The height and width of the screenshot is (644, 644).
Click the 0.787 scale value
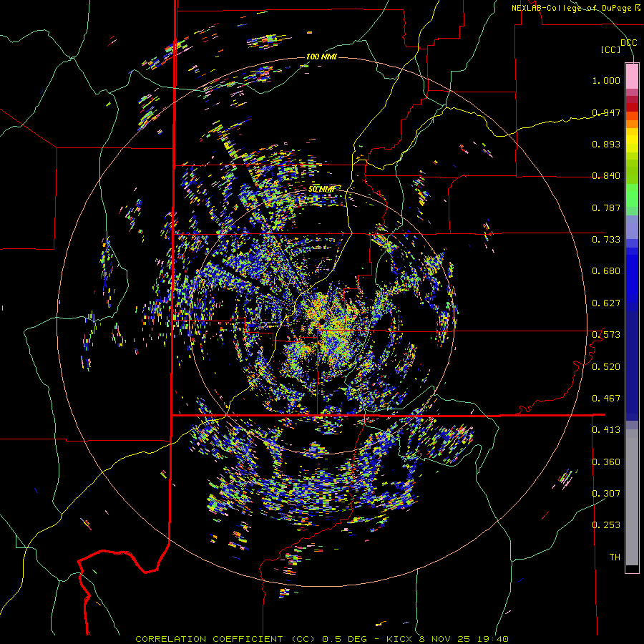point(606,208)
